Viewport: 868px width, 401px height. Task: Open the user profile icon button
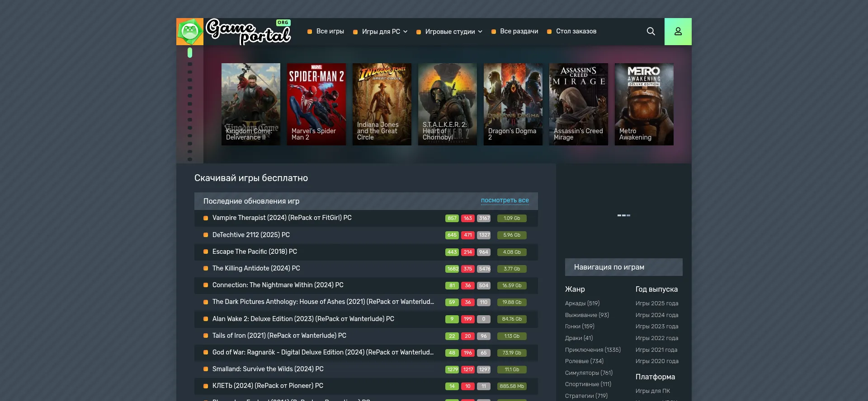tap(678, 32)
